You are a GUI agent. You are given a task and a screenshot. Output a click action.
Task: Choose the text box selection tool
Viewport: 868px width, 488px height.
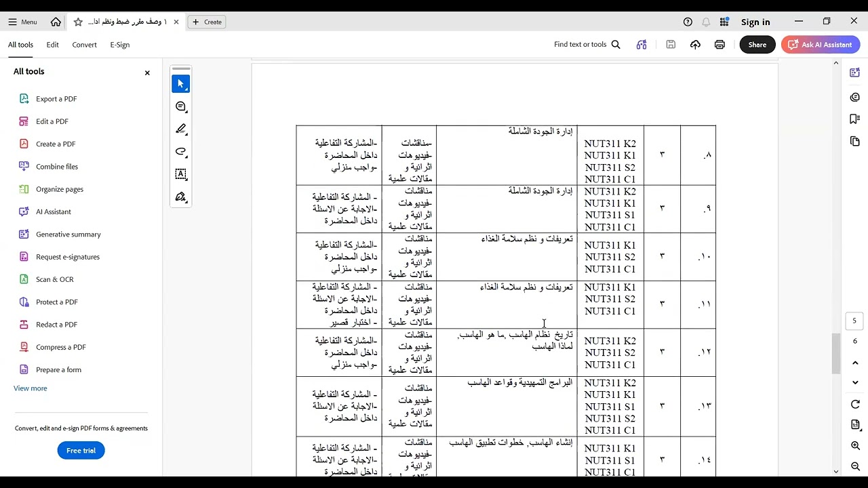(x=181, y=174)
